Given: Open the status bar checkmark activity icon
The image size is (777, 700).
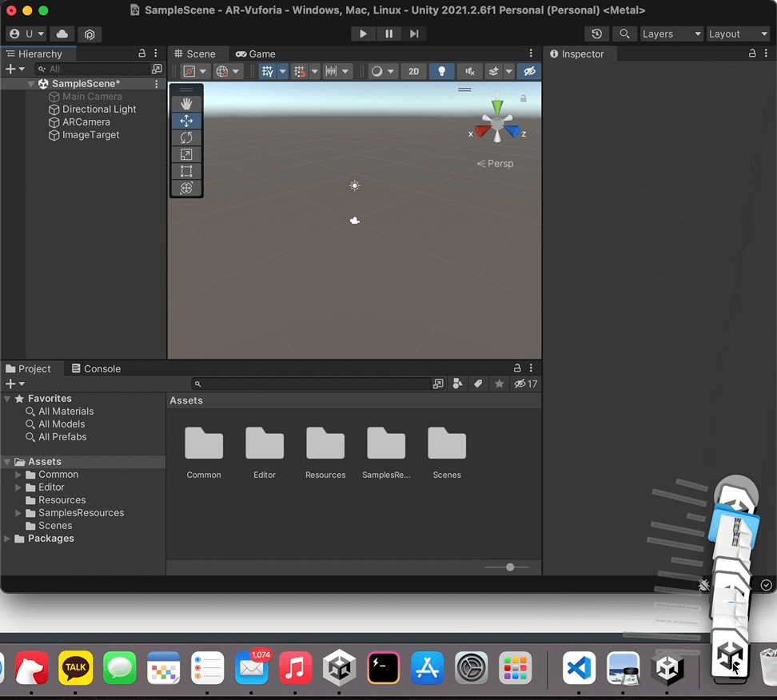Looking at the screenshot, I should point(766,585).
